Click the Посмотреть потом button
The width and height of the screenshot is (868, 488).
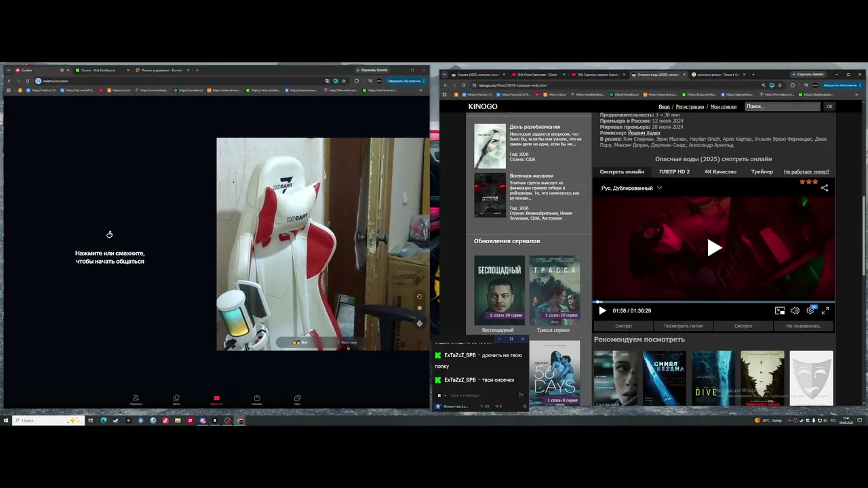point(684,326)
